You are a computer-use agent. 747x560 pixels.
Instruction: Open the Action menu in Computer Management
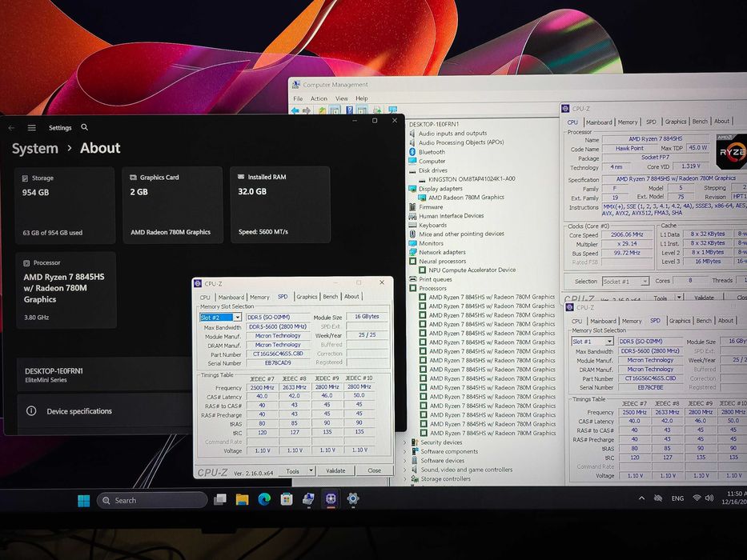click(x=319, y=98)
